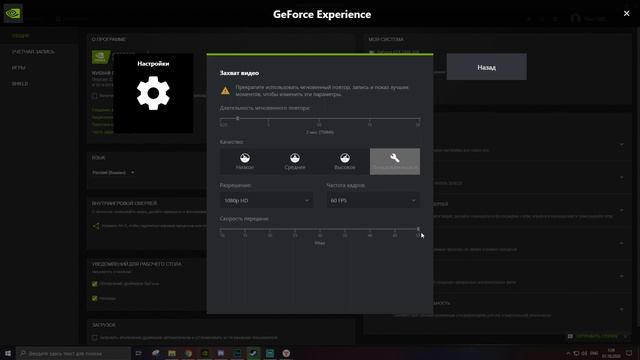
Task: Open the Chrome taskbar icon
Action: click(x=188, y=353)
